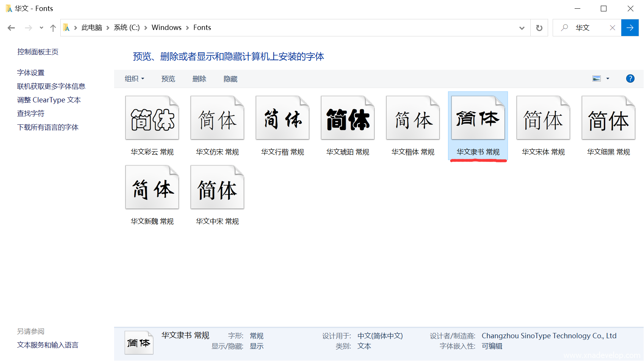644x361 pixels.
Task: Open the 字体设置 link
Action: click(x=31, y=72)
